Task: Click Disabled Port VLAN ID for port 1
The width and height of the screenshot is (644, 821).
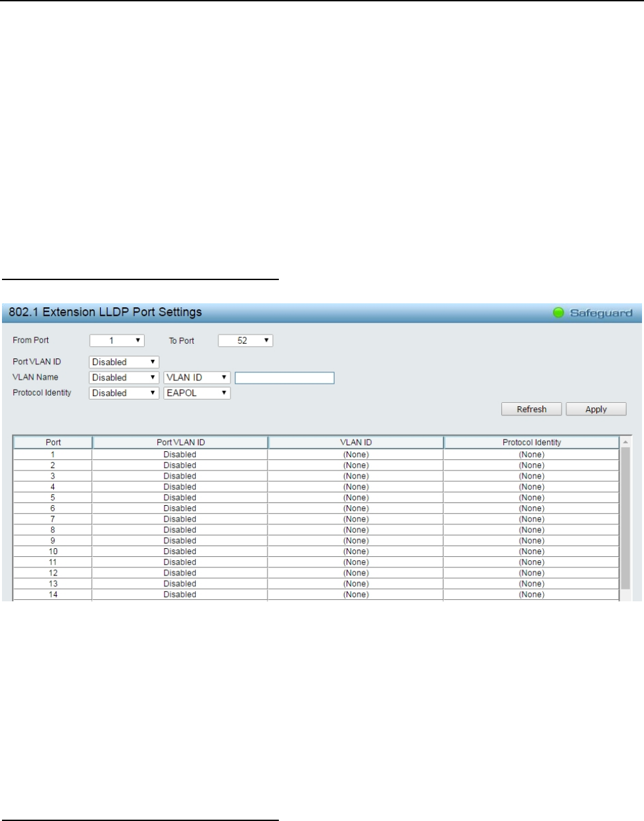Action: 180,455
